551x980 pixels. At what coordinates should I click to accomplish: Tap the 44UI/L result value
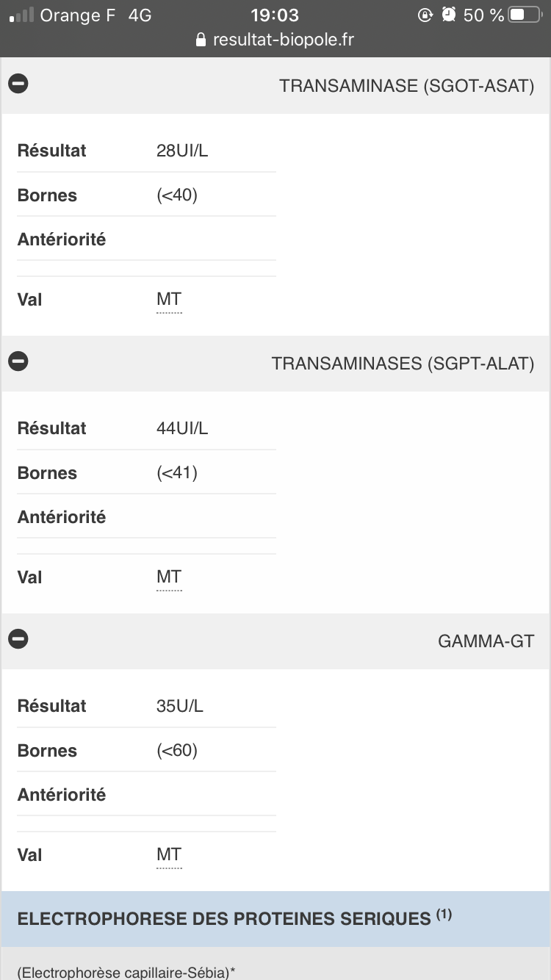[x=182, y=428]
